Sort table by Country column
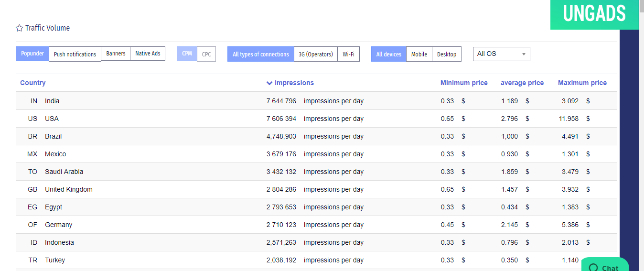This screenshot has width=644, height=271. [x=33, y=83]
